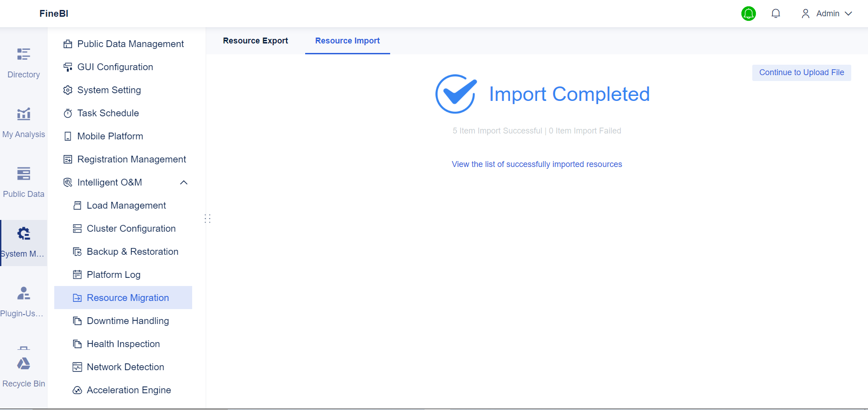
Task: Select Health Inspection
Action: coord(123,344)
